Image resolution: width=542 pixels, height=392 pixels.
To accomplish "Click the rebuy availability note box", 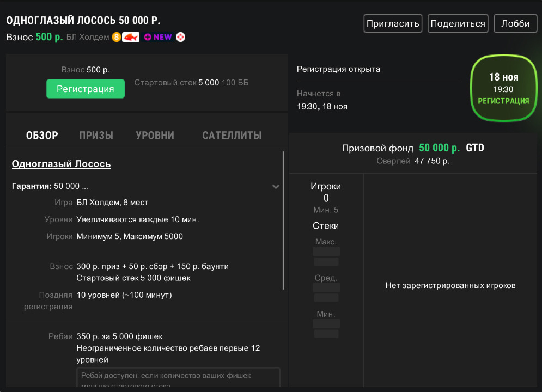I will (x=178, y=379).
